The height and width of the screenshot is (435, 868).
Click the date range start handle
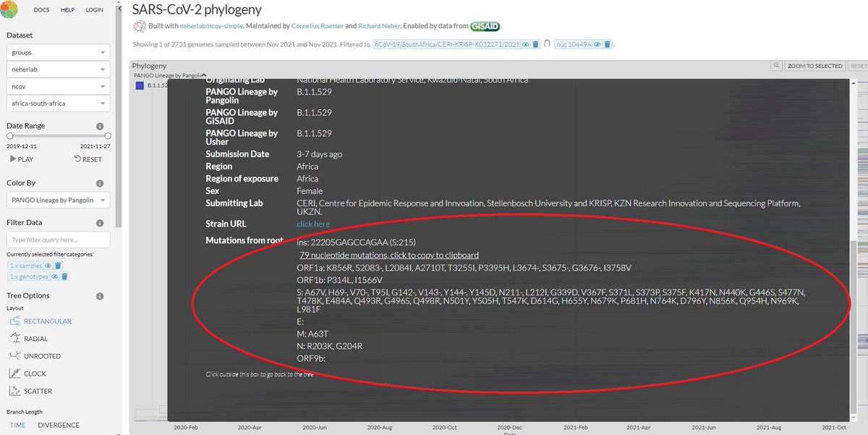coord(9,136)
